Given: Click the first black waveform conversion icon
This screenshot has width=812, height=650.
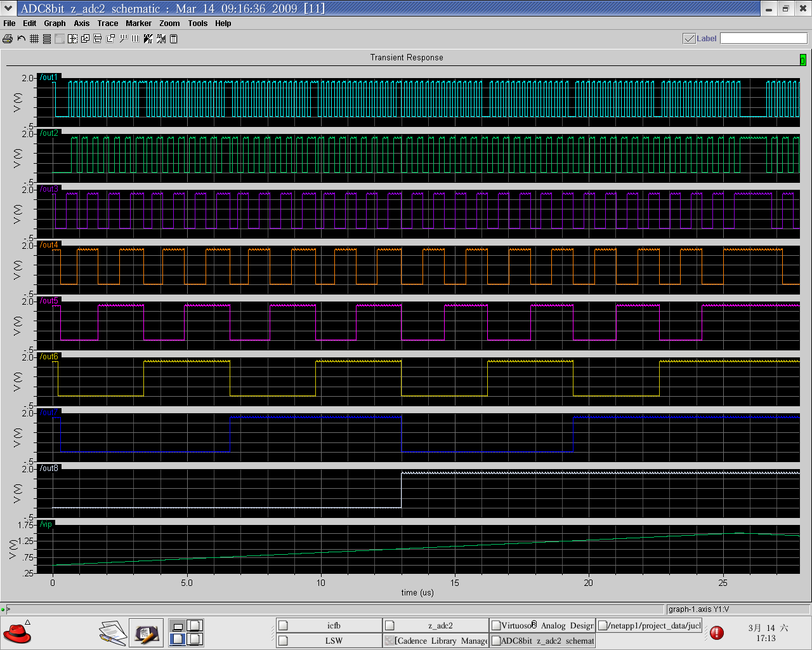Looking at the screenshot, I should [148, 39].
